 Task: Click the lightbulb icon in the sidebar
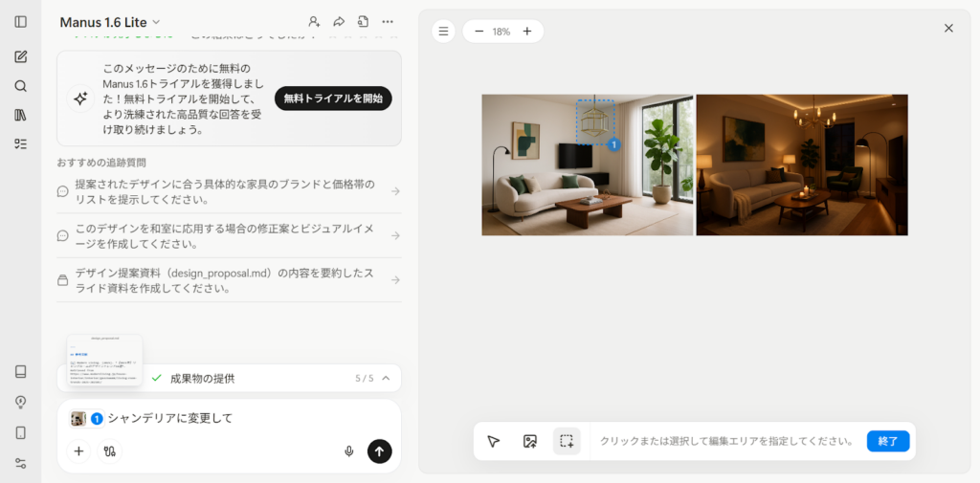(21, 402)
